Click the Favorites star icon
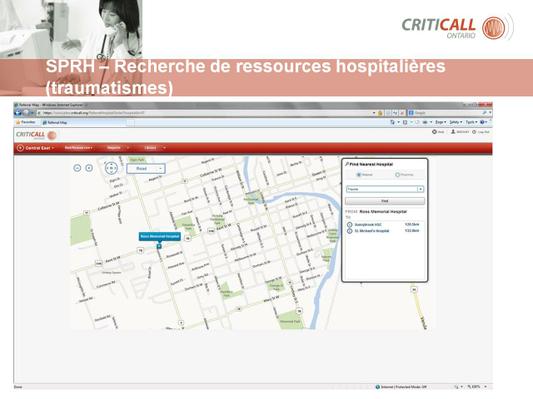Screen dimensions: 533x399 coord(18,122)
